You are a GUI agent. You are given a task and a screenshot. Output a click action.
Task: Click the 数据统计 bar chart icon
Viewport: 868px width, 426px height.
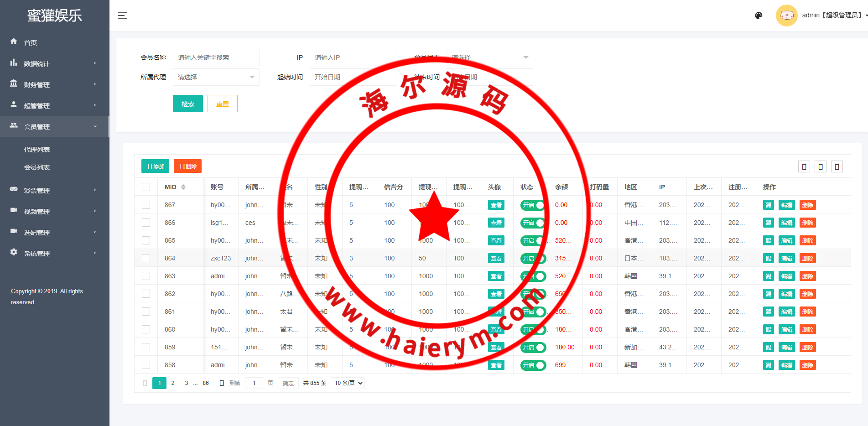coord(14,62)
